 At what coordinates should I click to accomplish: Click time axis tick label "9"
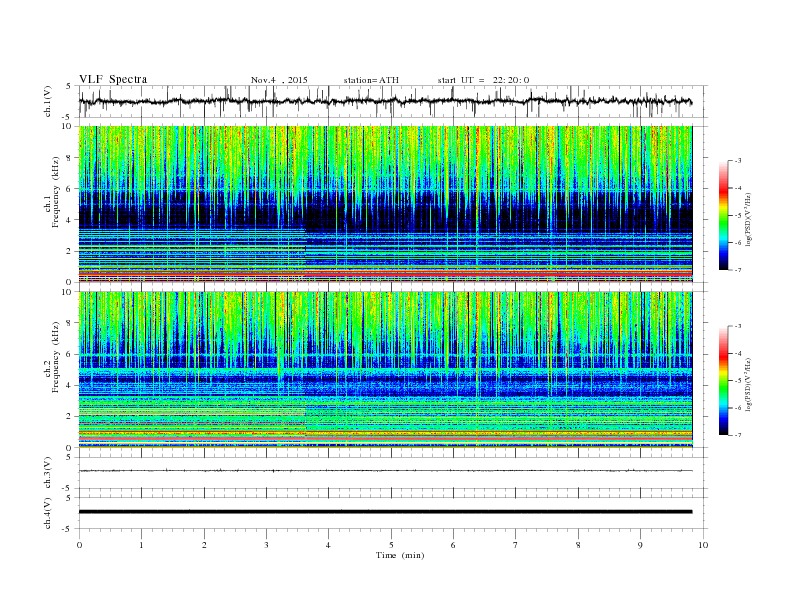pyautogui.click(x=640, y=545)
